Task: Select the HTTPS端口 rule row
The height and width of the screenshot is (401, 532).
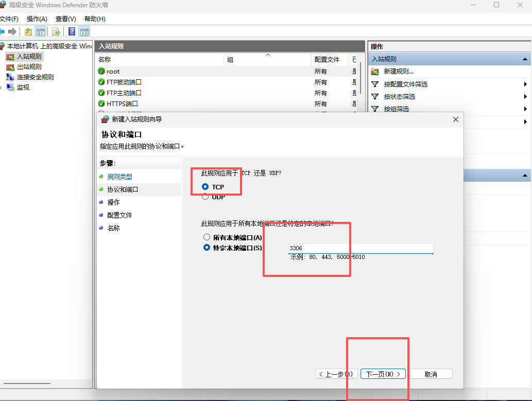Action: (x=227, y=103)
